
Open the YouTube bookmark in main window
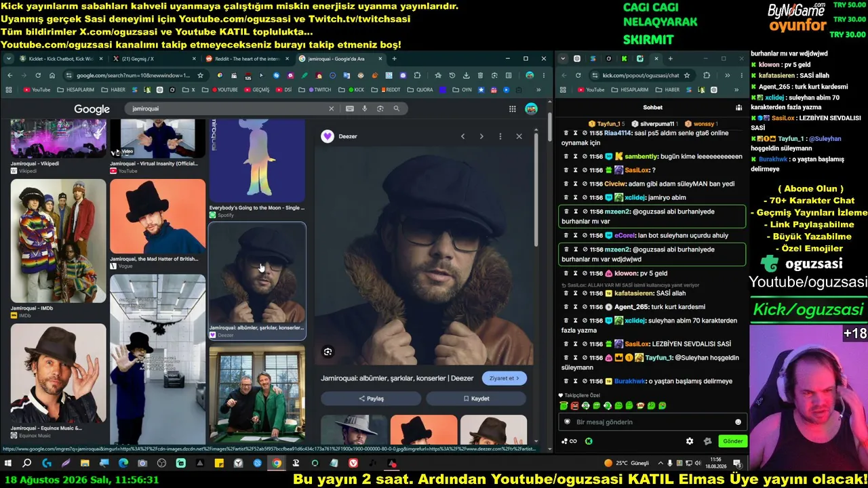37,89
